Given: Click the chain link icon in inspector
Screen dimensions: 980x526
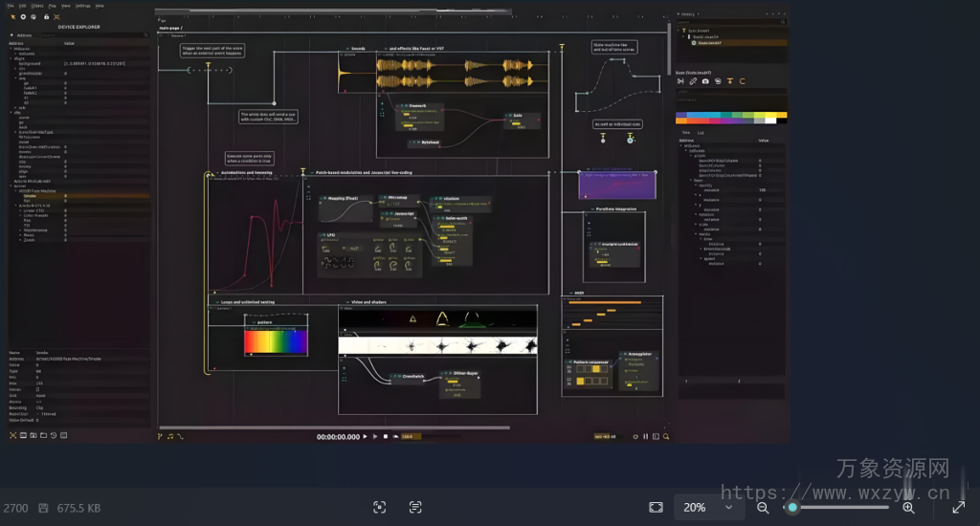Looking at the screenshot, I should (693, 81).
